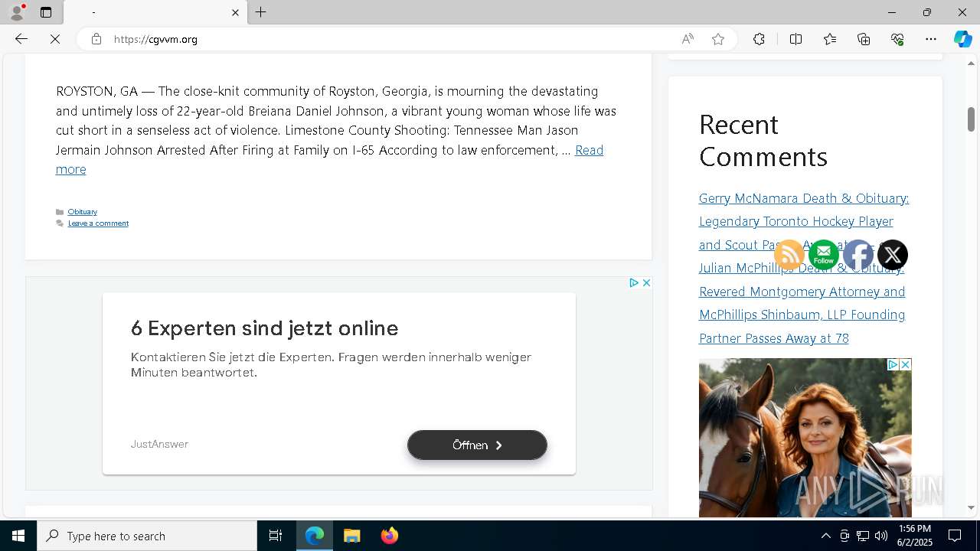Close the current browser tab
Image resolution: width=980 pixels, height=551 pixels.
[235, 12]
